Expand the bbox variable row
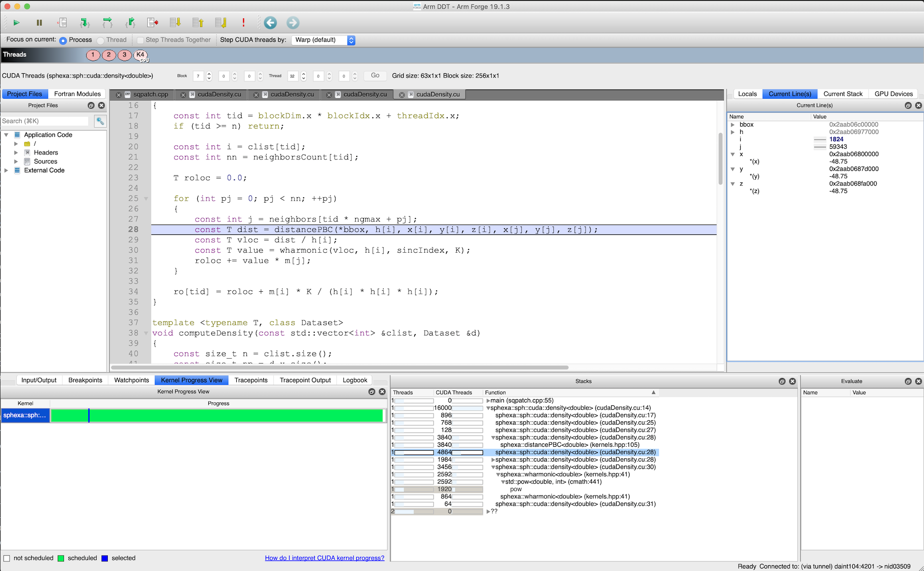 733,125
